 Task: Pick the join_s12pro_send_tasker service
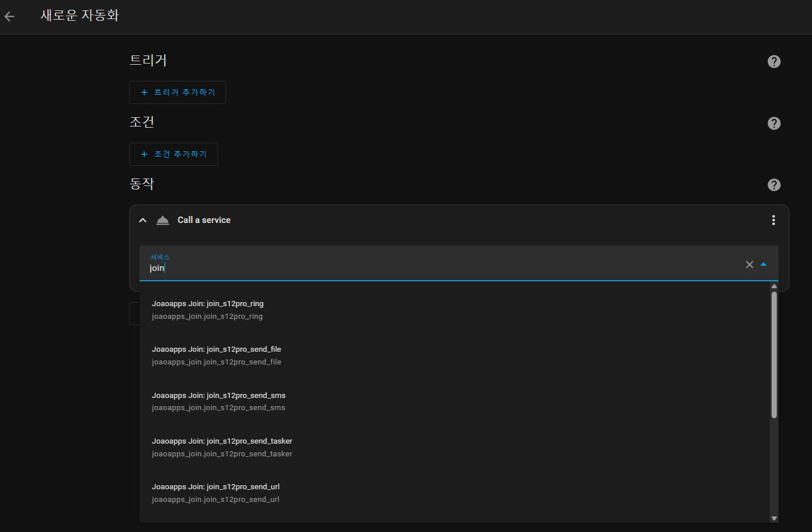[222, 447]
